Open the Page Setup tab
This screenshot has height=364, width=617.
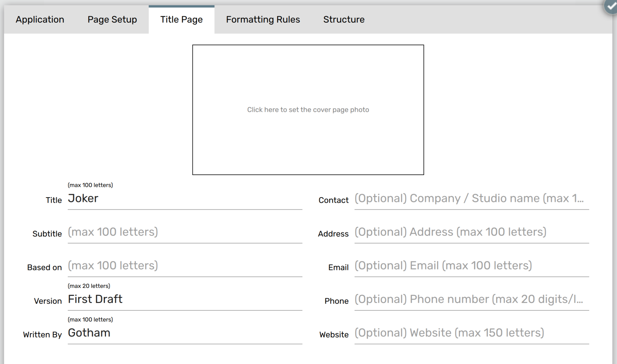(x=112, y=19)
